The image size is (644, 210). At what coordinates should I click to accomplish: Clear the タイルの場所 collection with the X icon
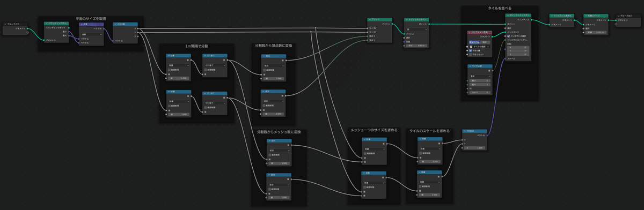488,47
